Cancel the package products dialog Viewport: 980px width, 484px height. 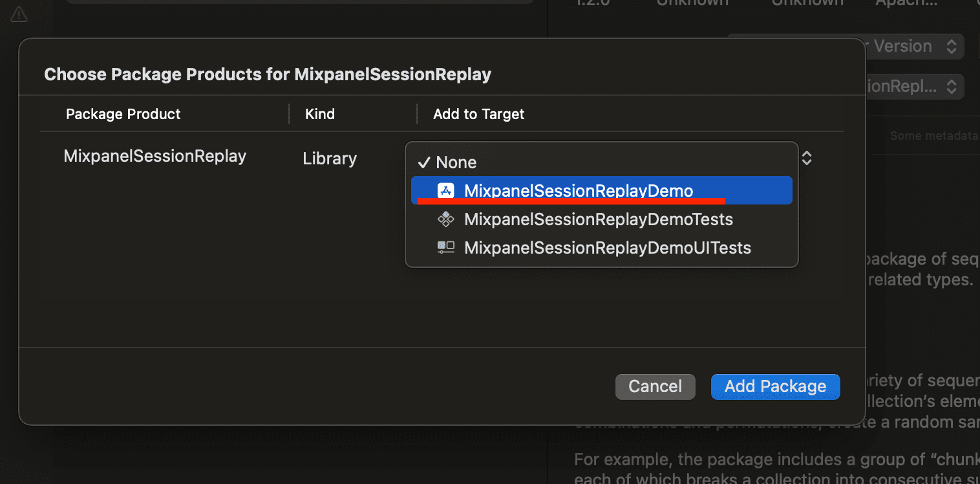pos(655,386)
